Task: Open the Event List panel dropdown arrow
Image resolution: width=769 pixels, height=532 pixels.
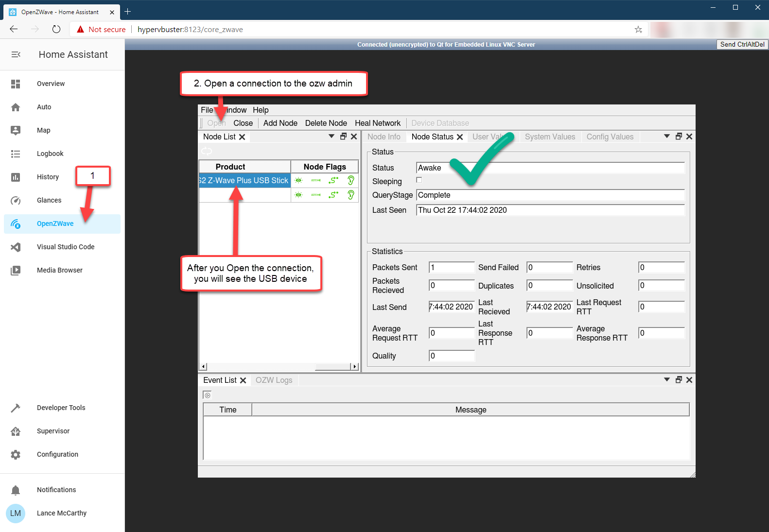Action: (x=667, y=380)
